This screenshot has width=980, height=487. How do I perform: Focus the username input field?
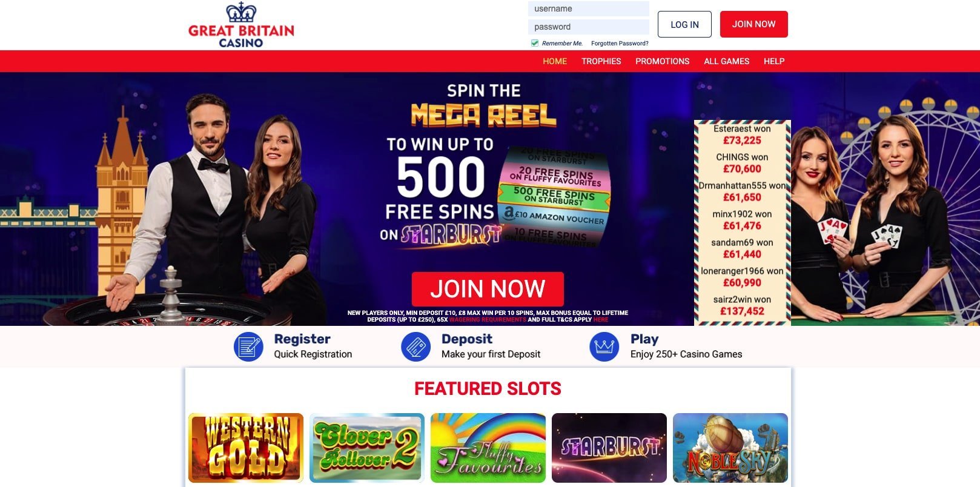pos(589,8)
